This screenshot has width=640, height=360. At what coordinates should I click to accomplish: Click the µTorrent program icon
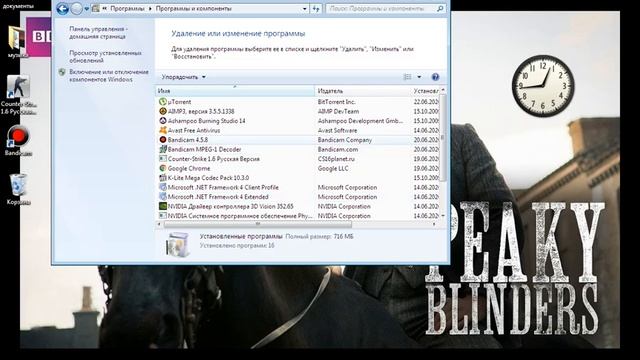(162, 102)
